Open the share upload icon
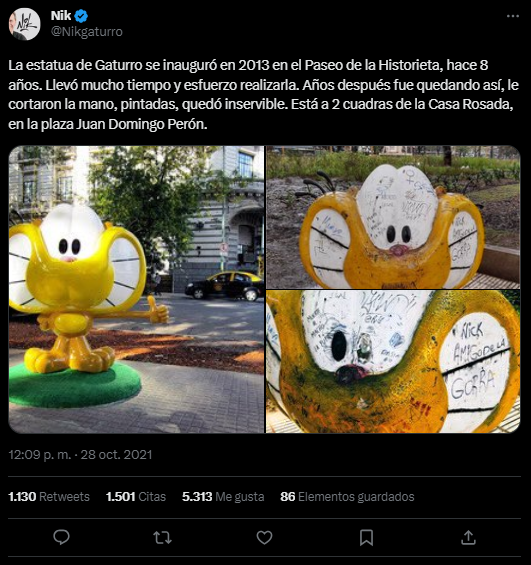The image size is (531, 565). pyautogui.click(x=468, y=537)
